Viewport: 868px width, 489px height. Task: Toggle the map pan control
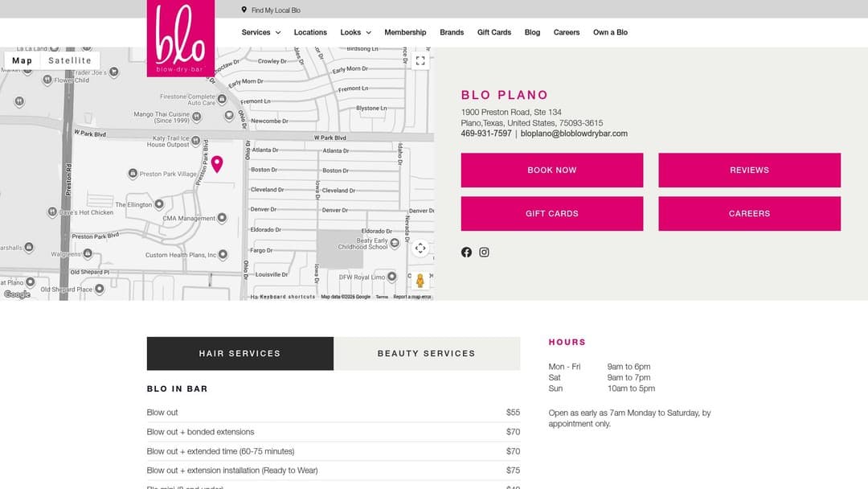(420, 249)
